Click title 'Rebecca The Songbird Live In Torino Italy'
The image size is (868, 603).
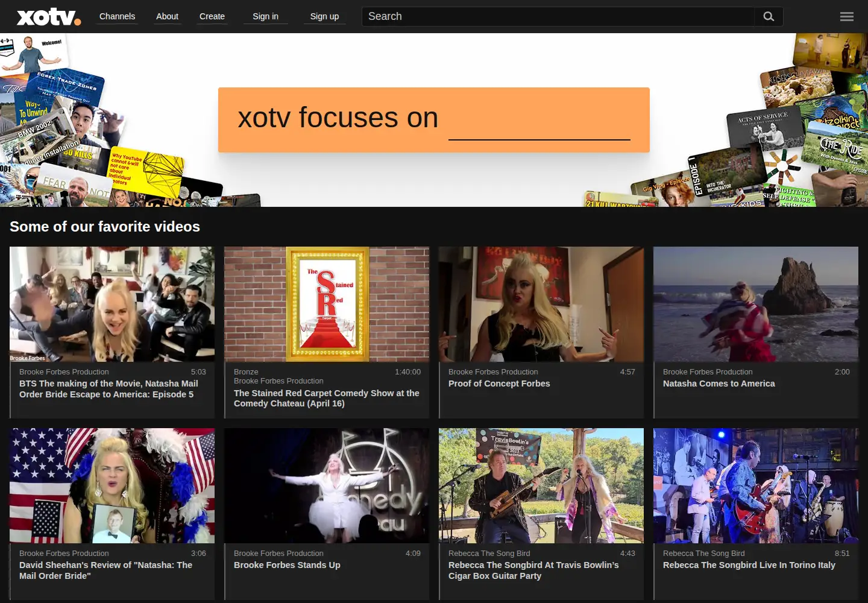click(749, 565)
